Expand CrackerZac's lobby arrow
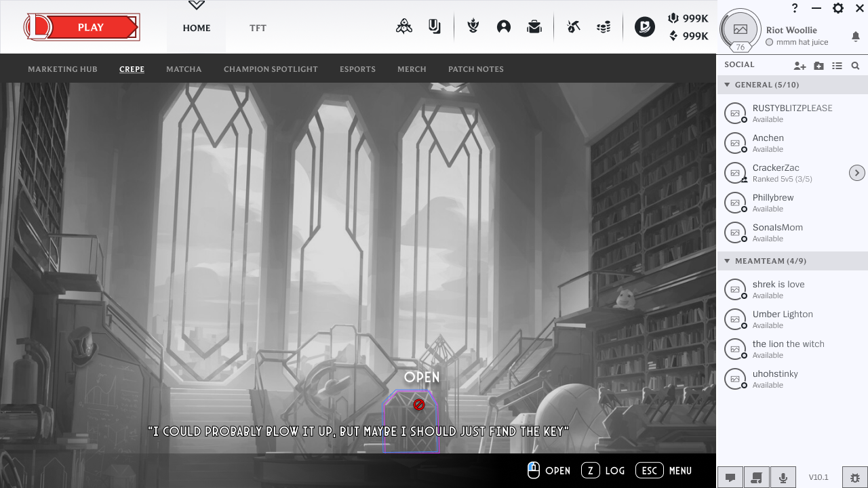The image size is (868, 488). 857,173
